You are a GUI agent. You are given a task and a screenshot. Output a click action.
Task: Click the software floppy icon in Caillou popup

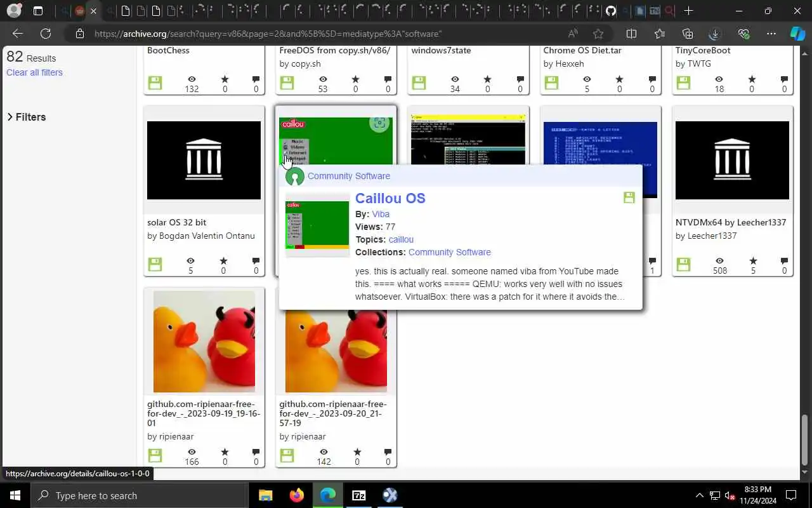pos(629,197)
